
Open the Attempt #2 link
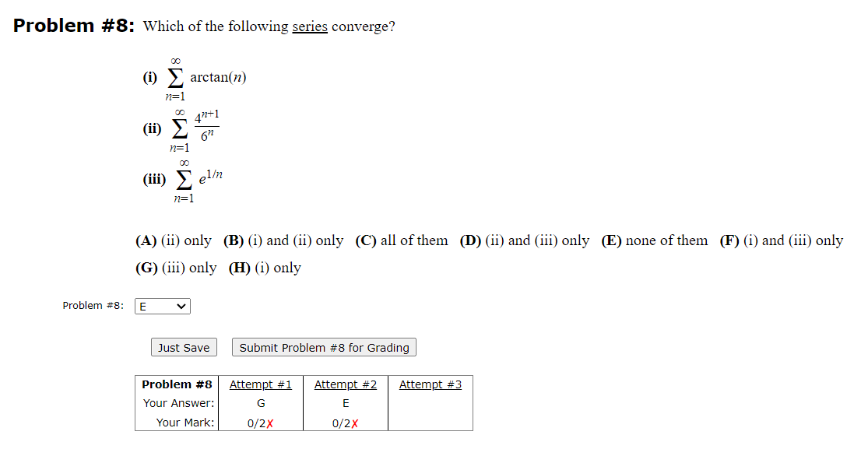(x=345, y=384)
